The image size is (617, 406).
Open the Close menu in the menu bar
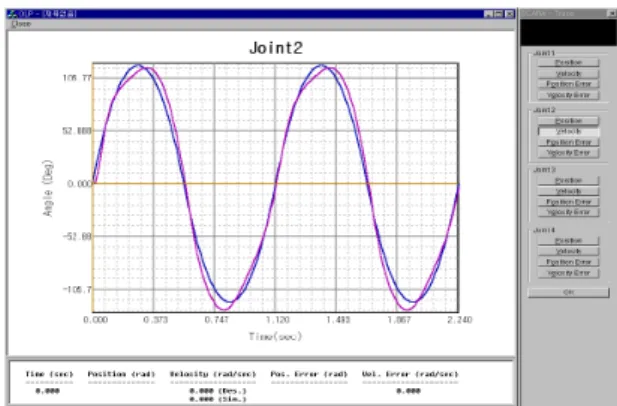coord(21,24)
